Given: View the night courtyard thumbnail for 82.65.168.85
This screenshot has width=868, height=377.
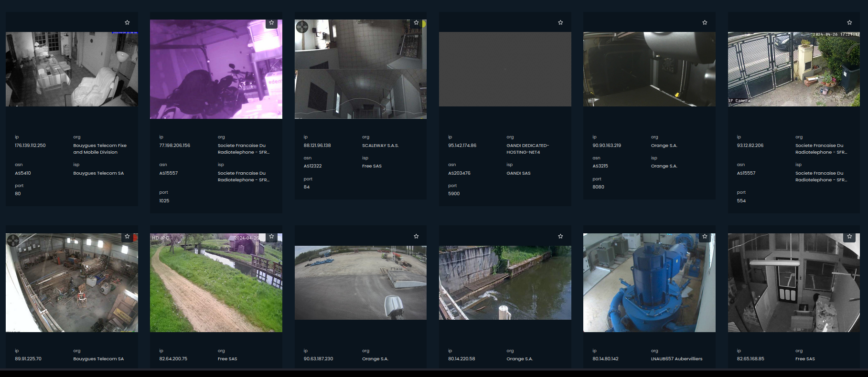Looking at the screenshot, I should [794, 283].
